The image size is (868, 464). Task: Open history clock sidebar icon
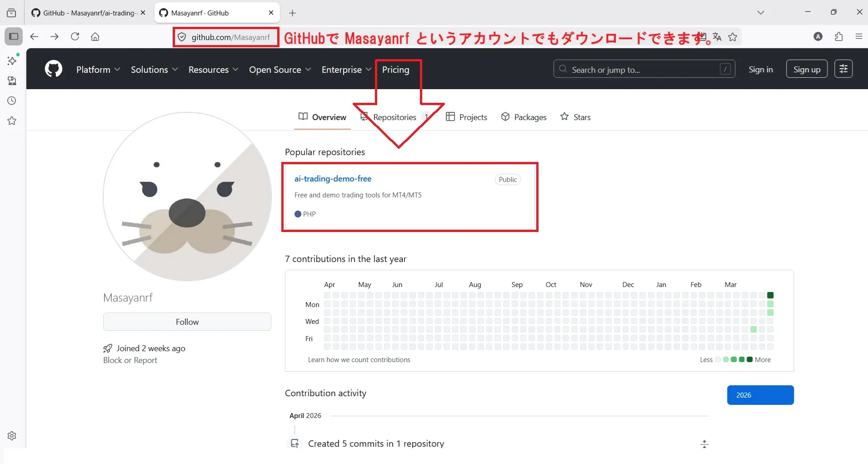pos(12,101)
